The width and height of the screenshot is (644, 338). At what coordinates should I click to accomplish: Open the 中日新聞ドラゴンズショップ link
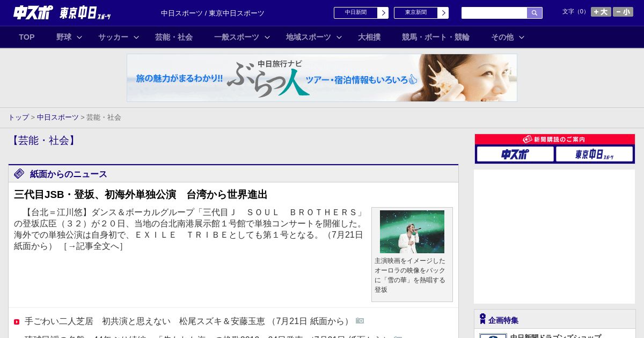[555, 336]
